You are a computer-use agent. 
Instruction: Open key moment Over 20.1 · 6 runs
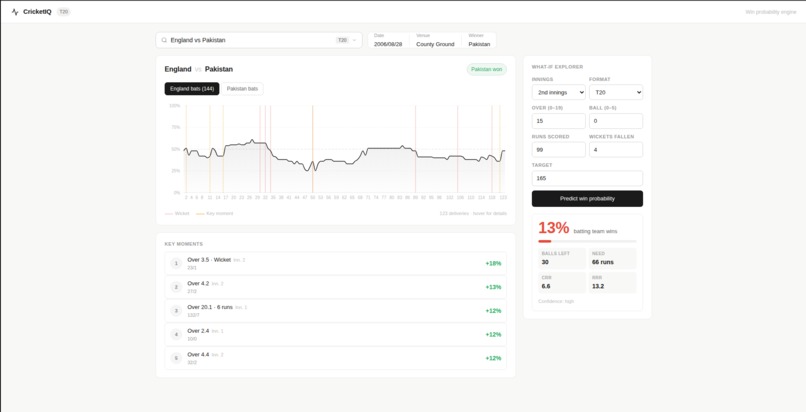336,311
